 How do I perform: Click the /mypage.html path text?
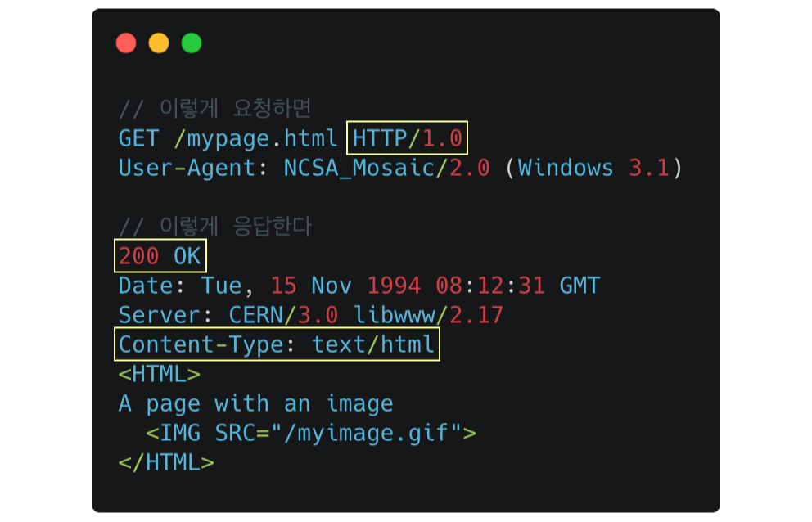256,139
